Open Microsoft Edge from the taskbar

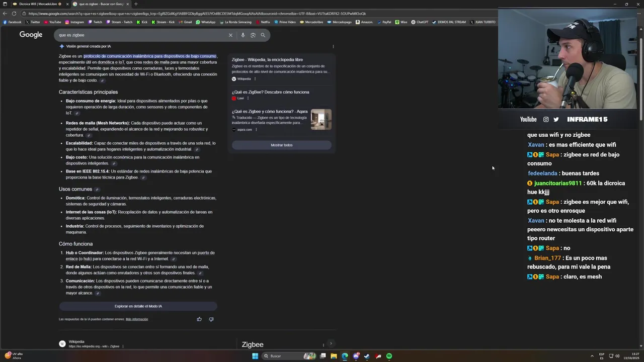coord(345,356)
